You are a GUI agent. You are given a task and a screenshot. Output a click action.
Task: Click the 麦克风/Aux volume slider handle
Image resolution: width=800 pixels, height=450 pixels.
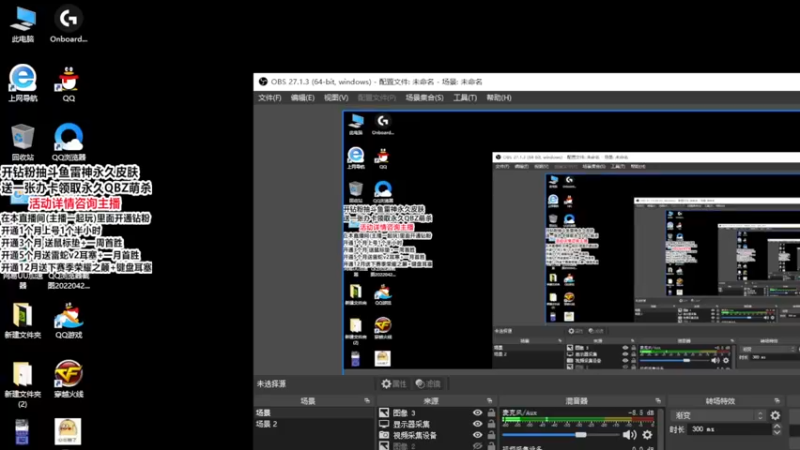pyautogui.click(x=581, y=435)
